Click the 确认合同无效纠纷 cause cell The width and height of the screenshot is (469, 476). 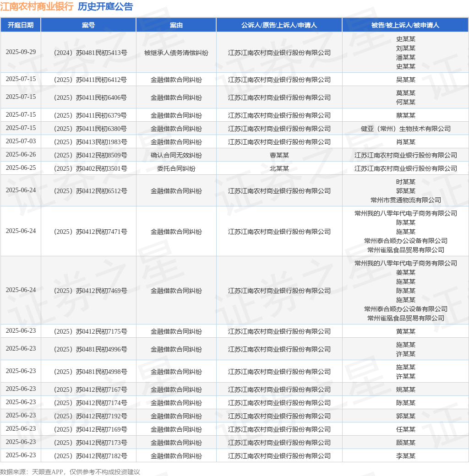pos(176,156)
